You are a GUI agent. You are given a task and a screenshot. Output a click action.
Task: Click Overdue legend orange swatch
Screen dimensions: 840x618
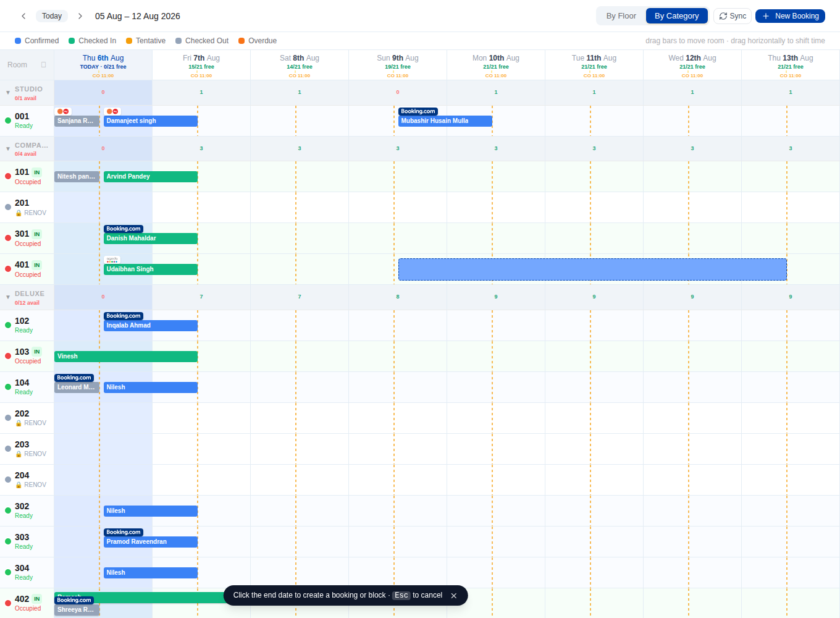tap(241, 41)
